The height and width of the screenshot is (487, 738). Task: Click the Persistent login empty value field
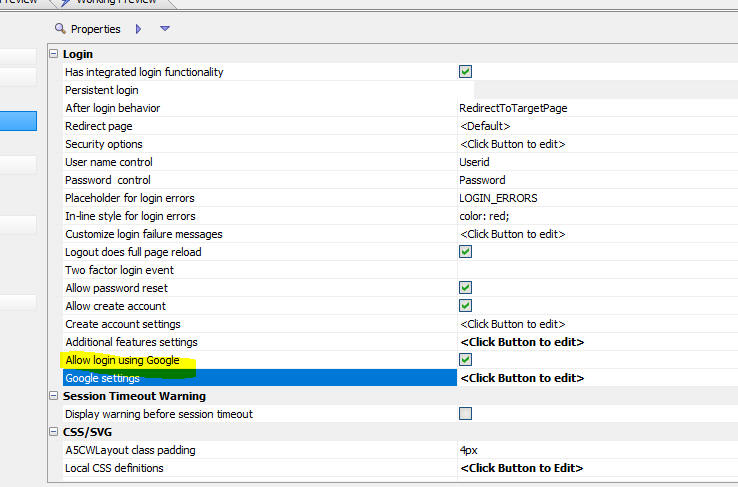598,90
